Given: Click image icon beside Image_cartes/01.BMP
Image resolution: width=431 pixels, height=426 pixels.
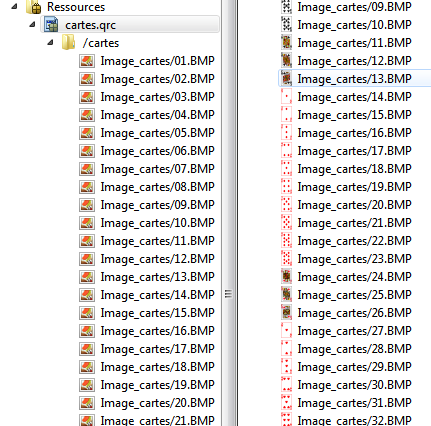Looking at the screenshot, I should (87, 61).
